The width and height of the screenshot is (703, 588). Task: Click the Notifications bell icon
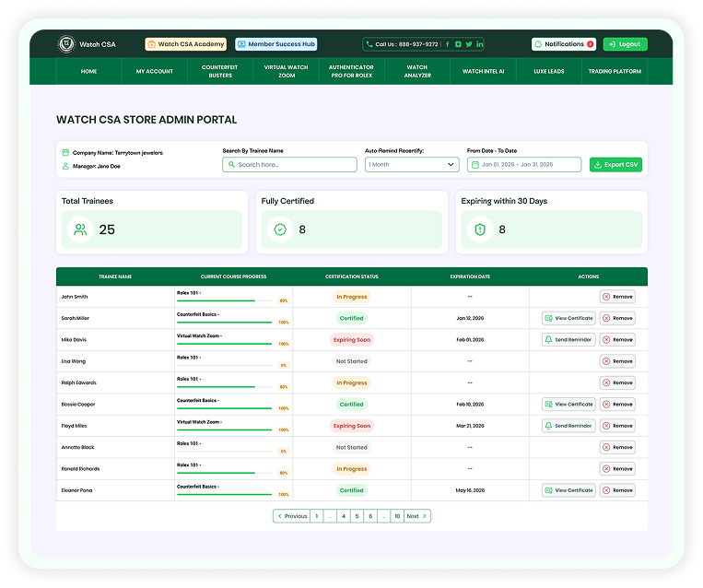[x=538, y=44]
